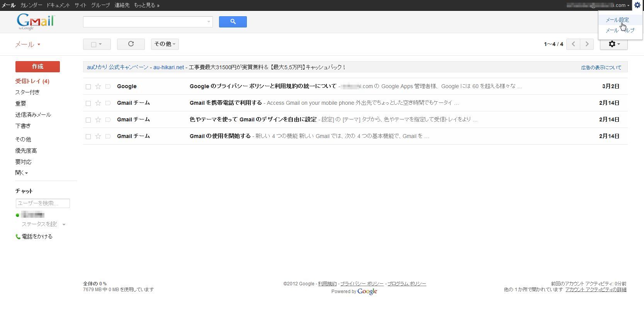644x324 pixels.
Task: Click the Gmail logo
Action: [x=36, y=22]
